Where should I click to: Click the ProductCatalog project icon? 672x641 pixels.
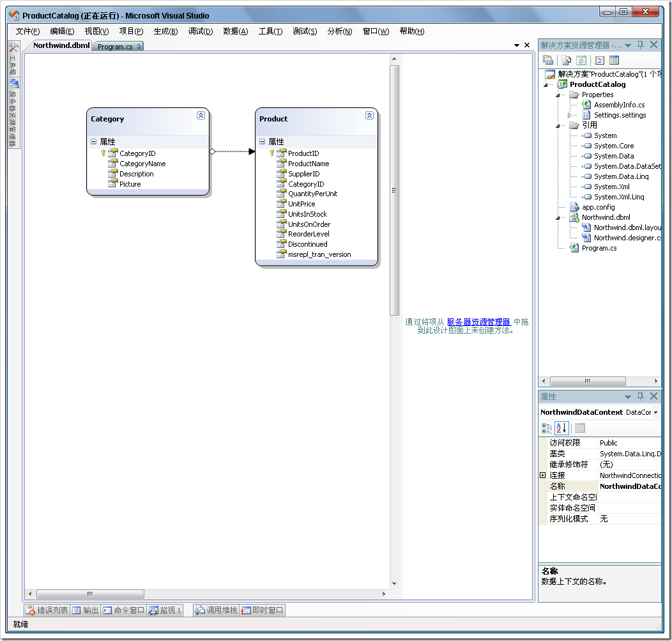point(562,84)
